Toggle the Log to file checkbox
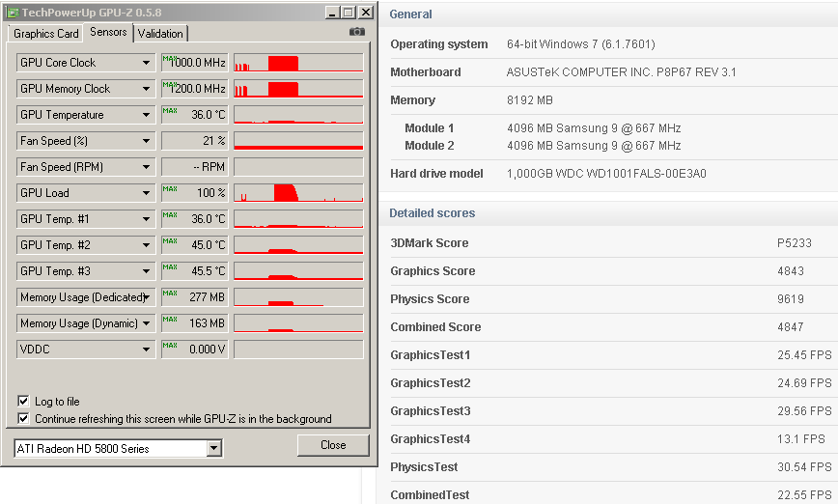 (23, 401)
